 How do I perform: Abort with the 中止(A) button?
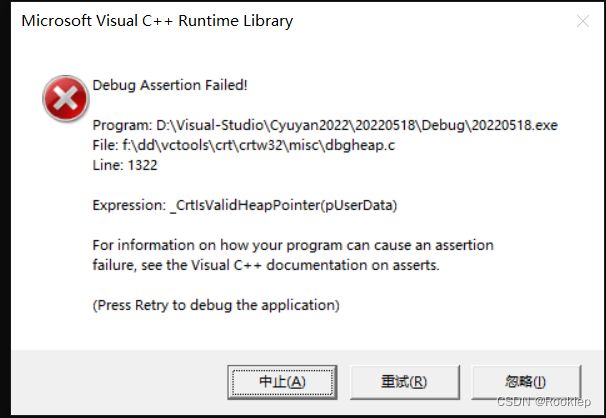pos(282,382)
